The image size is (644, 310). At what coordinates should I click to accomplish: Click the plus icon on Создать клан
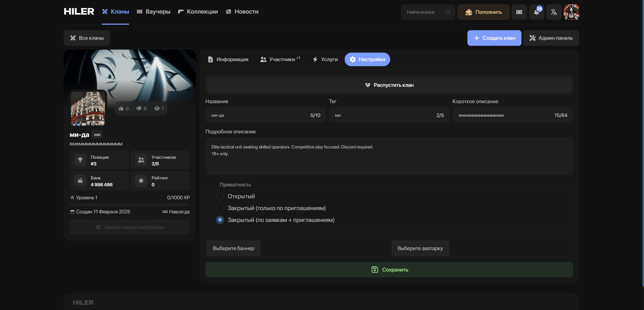pyautogui.click(x=476, y=38)
